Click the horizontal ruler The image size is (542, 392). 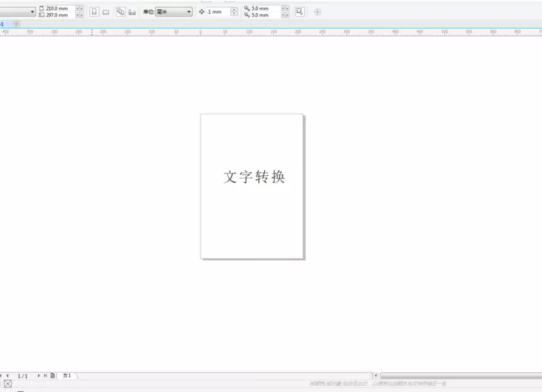(x=271, y=32)
